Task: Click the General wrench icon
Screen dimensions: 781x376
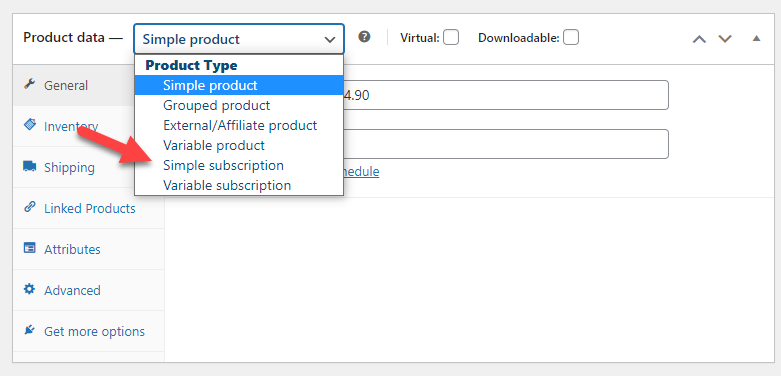Action: (x=30, y=84)
